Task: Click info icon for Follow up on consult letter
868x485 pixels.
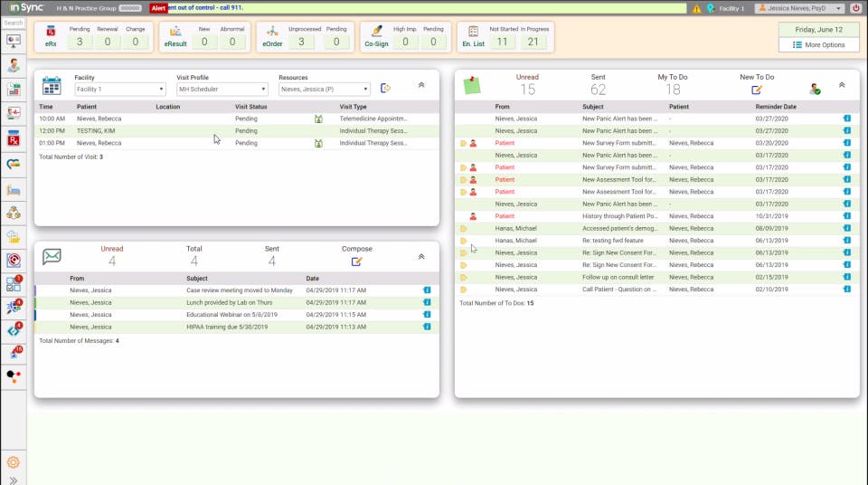Action: (x=847, y=277)
